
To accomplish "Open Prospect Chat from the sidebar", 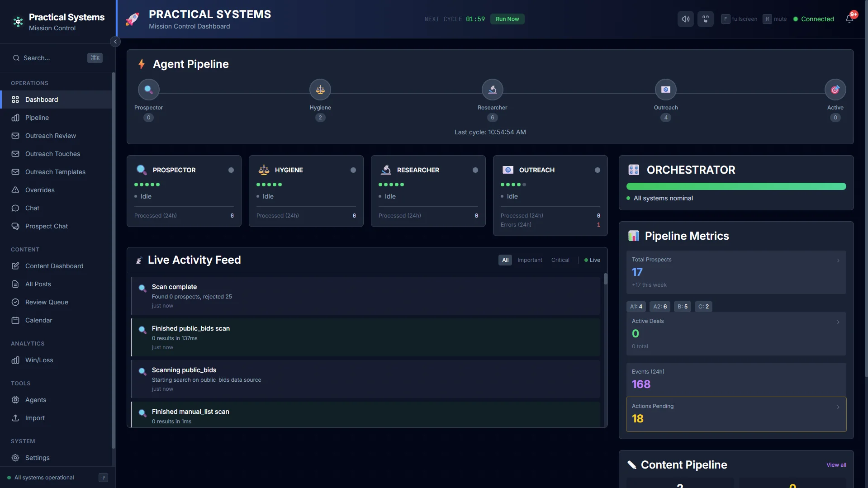I will click(46, 226).
